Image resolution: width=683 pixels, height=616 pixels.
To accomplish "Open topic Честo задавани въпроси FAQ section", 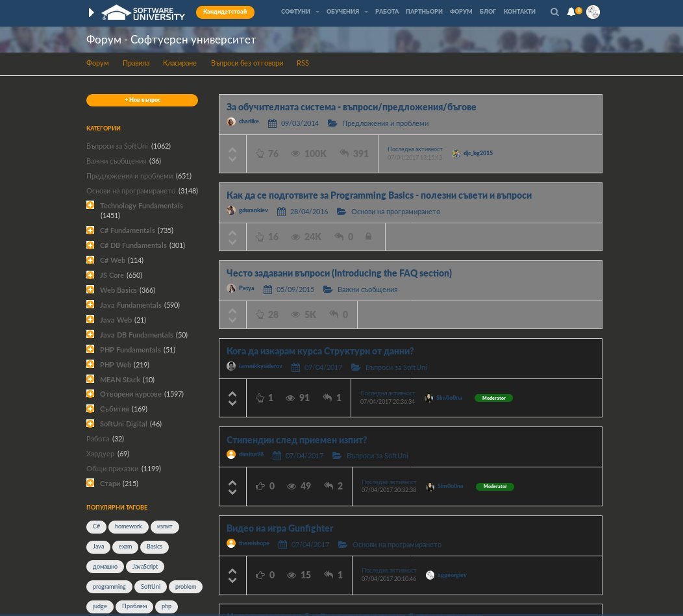I will tap(339, 273).
